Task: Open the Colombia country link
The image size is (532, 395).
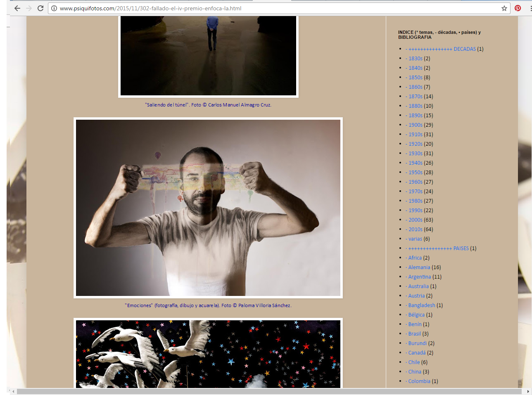Action: (419, 381)
